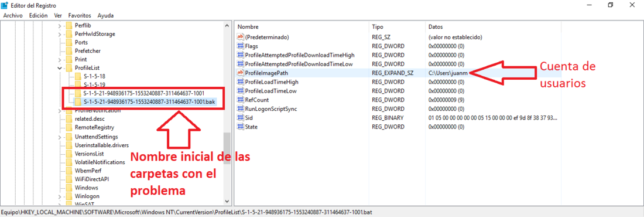Restore down the Editor del Registro window

[x=611, y=5]
